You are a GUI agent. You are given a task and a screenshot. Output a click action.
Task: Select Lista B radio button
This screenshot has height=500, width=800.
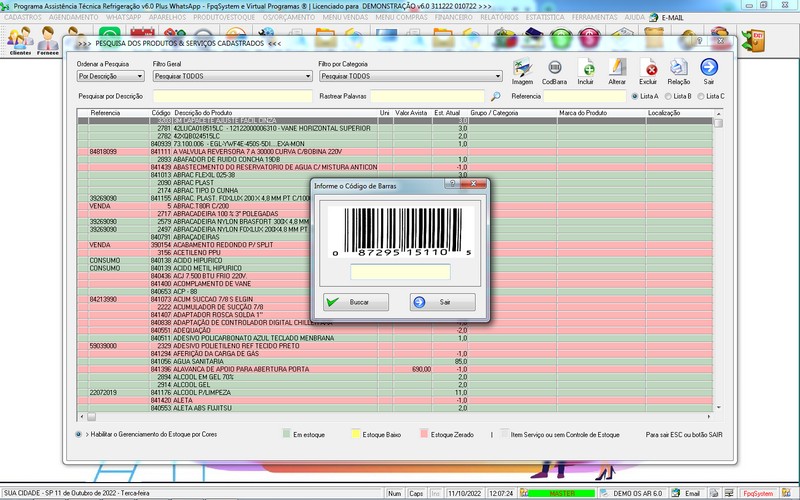(x=668, y=96)
